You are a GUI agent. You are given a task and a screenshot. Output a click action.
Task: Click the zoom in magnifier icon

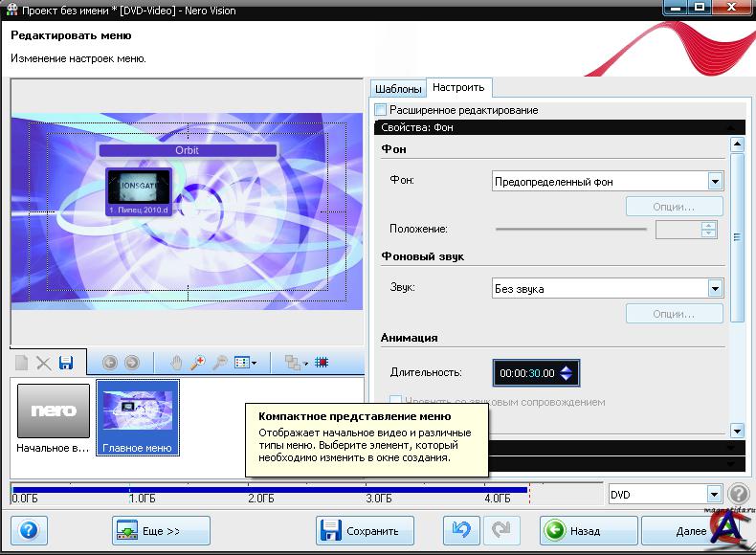[198, 363]
